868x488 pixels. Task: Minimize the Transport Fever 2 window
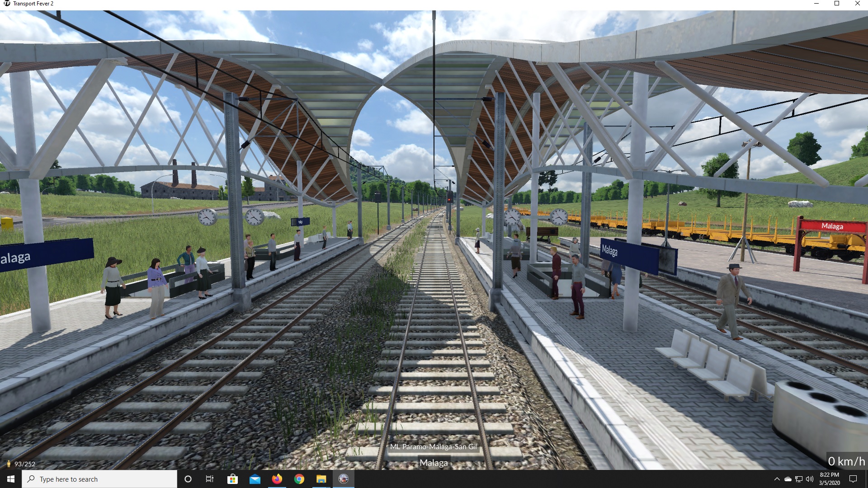816,4
